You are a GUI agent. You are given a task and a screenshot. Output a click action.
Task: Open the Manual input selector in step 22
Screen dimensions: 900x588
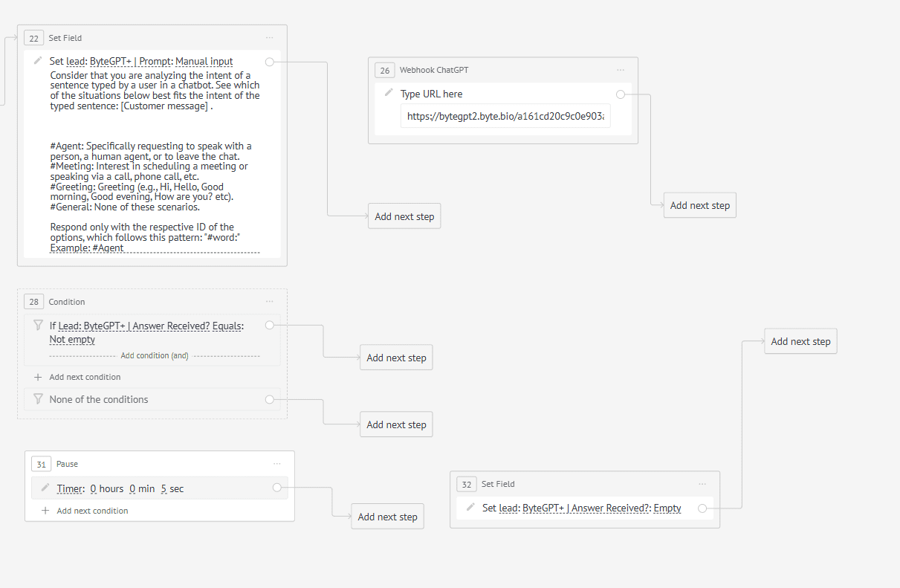coord(204,62)
